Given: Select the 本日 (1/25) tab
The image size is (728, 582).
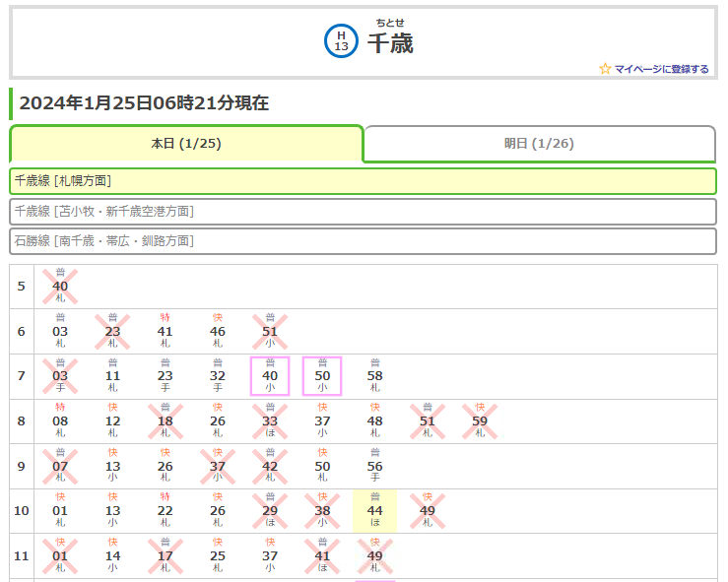Looking at the screenshot, I should pos(186,144).
